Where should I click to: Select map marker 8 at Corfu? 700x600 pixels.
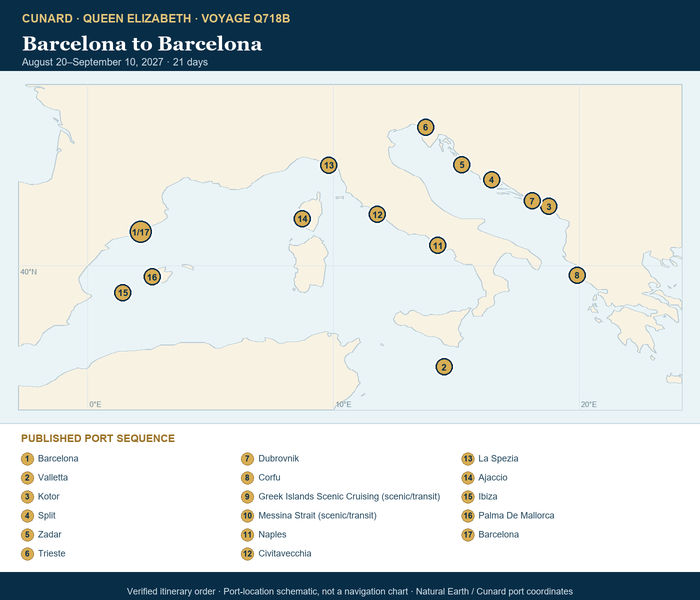coord(577,275)
